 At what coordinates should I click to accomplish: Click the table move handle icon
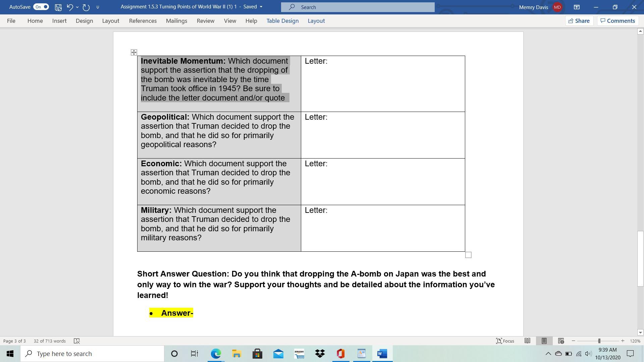coord(134,52)
